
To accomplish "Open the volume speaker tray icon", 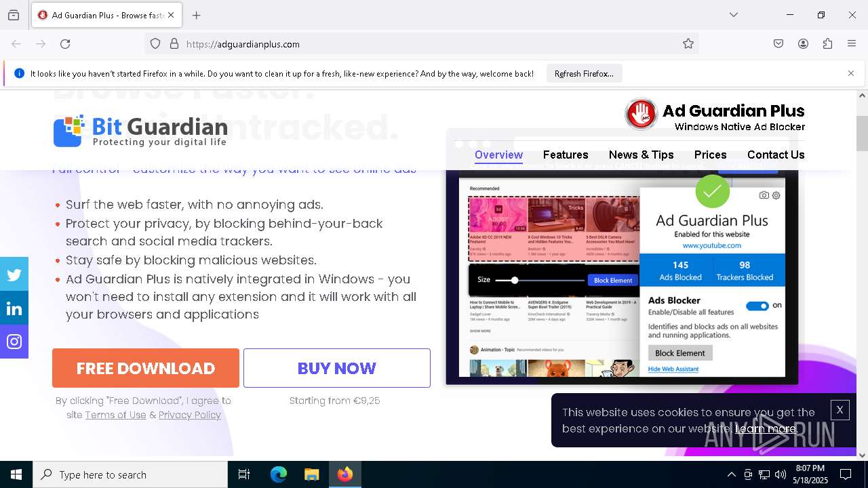I will click(781, 474).
